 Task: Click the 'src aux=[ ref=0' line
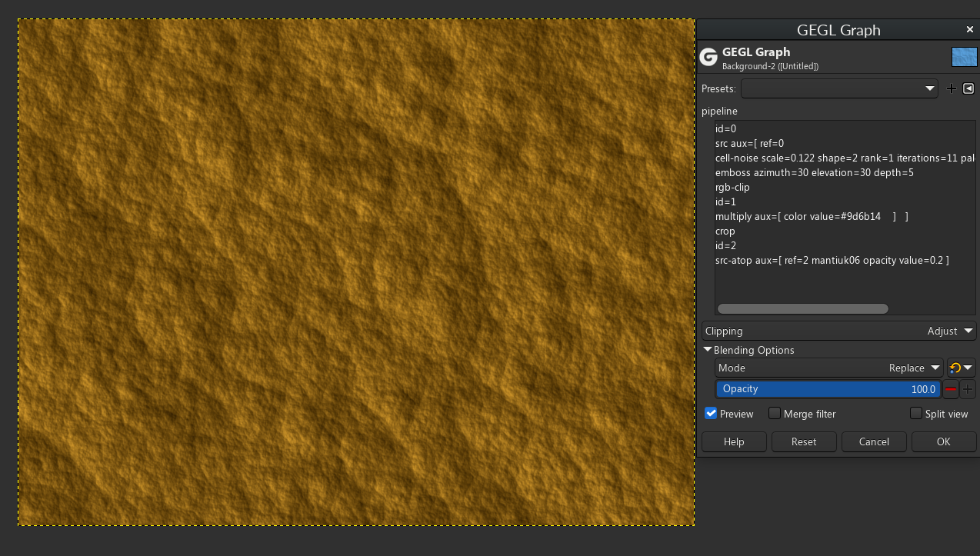(749, 143)
